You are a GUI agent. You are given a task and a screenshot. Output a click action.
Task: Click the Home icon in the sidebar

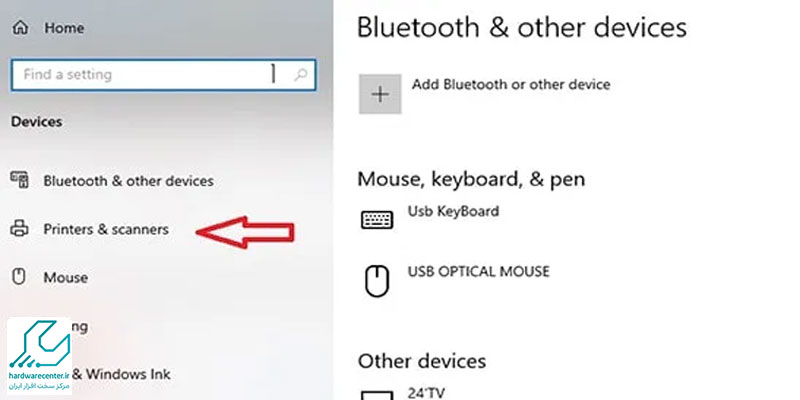(20, 29)
